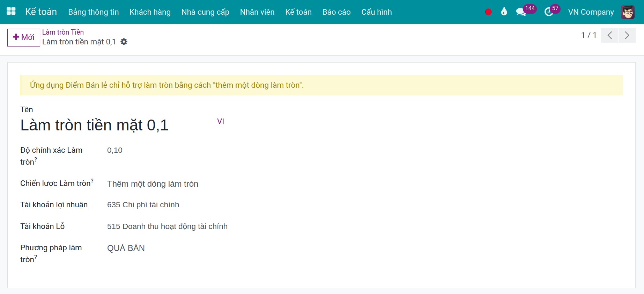Open the gear actions menu for the record
Viewport: 644px width, 294px height.
click(124, 42)
